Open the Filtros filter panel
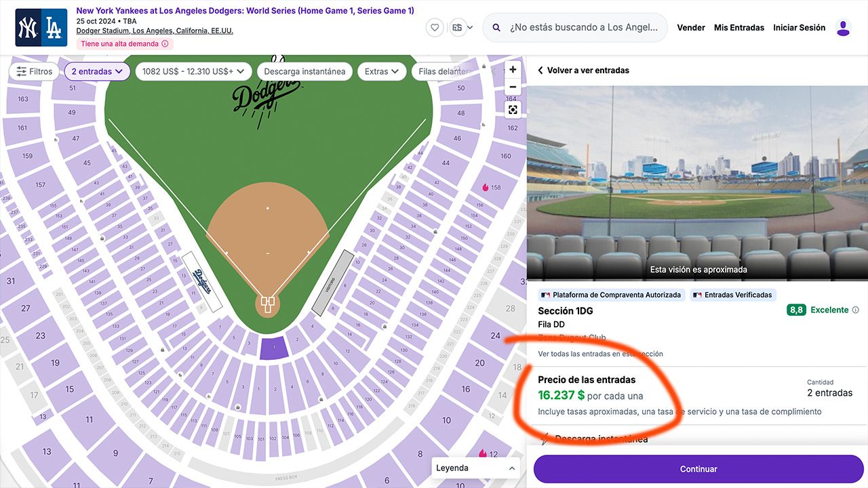Viewport: 868px width, 488px height. (35, 71)
